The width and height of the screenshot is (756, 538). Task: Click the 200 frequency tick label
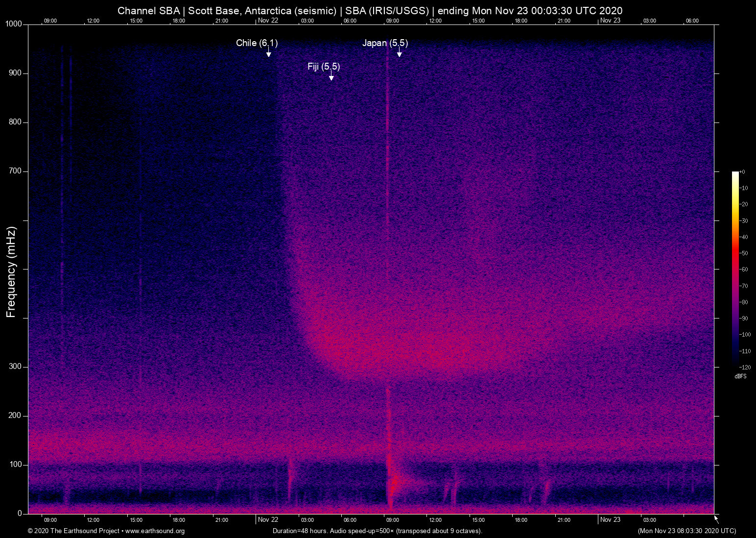tap(16, 416)
